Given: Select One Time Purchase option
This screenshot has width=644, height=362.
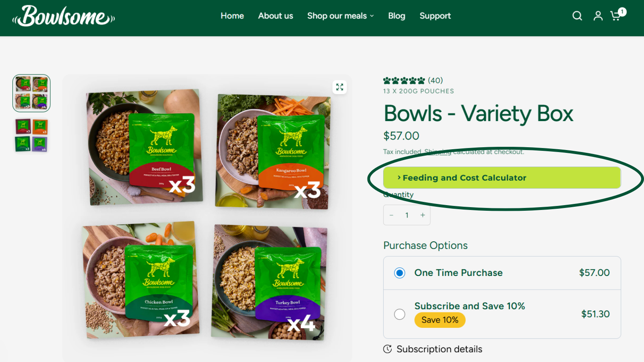Looking at the screenshot, I should [400, 273].
